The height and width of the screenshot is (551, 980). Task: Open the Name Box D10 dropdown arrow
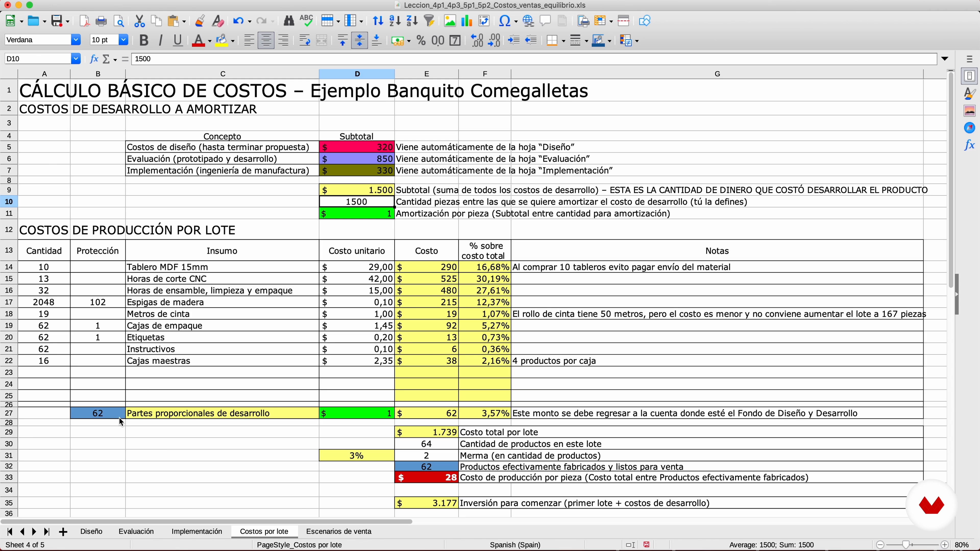[x=76, y=59]
